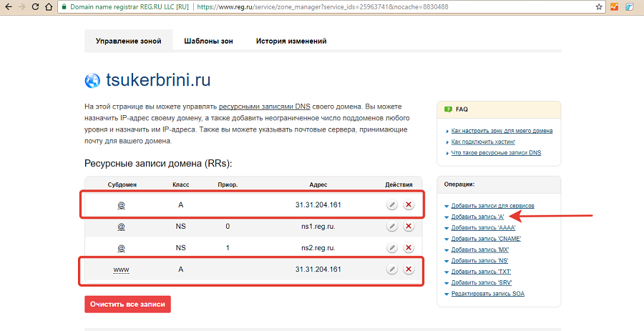The height and width of the screenshot is (331, 644).
Task: Select the Управление зоной tab
Action: coord(128,41)
